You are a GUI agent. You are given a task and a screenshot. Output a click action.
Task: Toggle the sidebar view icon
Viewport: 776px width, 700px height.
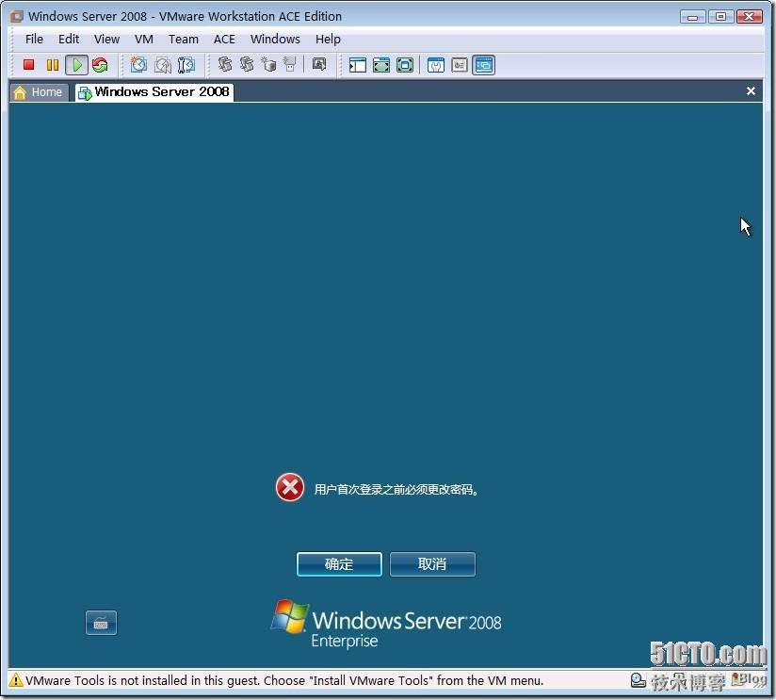[357, 65]
